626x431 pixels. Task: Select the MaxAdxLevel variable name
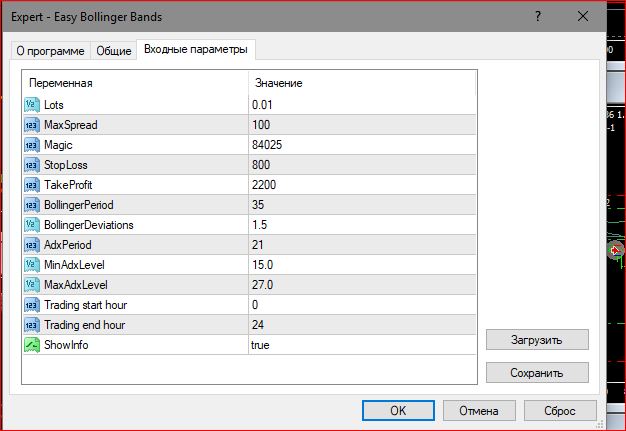[76, 285]
